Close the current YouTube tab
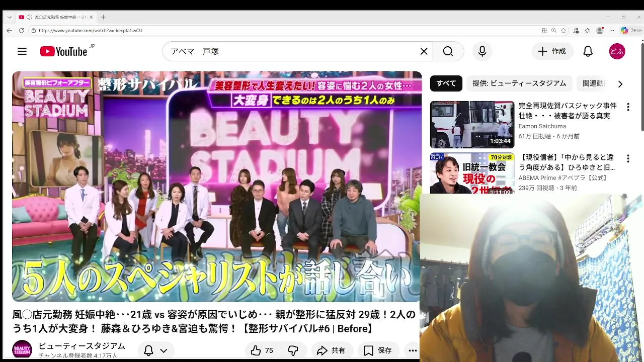 click(91, 17)
